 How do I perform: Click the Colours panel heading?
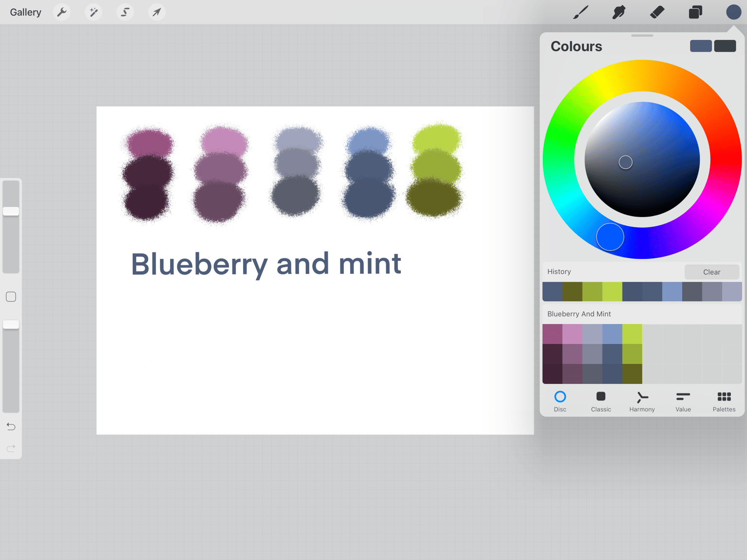tap(576, 46)
